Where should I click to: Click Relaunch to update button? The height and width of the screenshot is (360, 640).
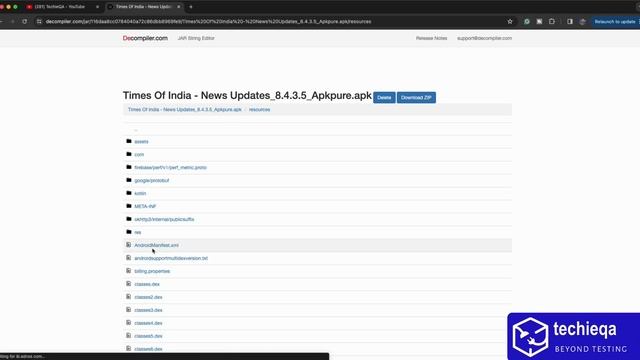click(615, 22)
